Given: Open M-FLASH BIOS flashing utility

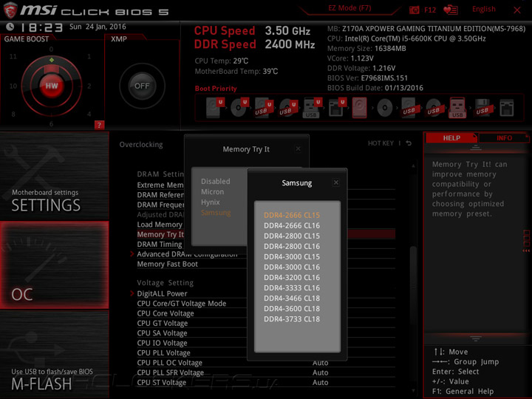Looking at the screenshot, I should tap(54, 355).
